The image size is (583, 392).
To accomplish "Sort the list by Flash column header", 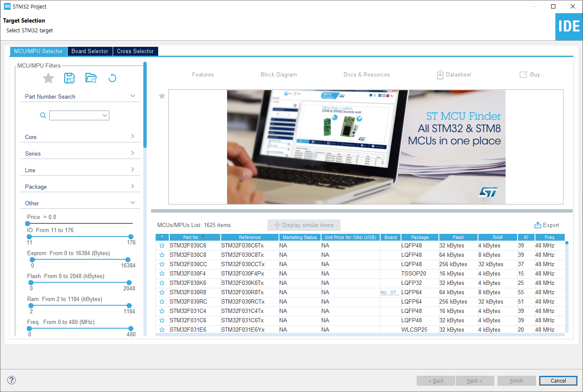I will tap(458, 237).
